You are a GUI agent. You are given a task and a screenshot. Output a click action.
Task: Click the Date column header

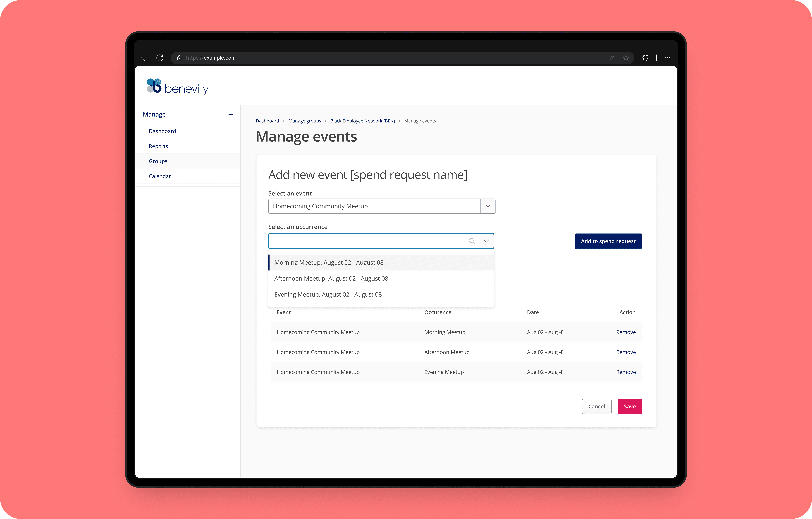coord(533,312)
